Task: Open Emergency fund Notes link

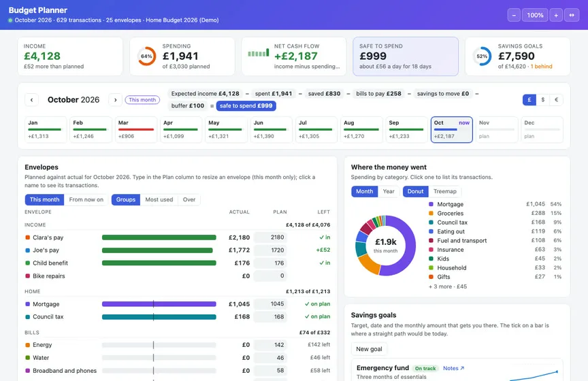Action: point(453,368)
